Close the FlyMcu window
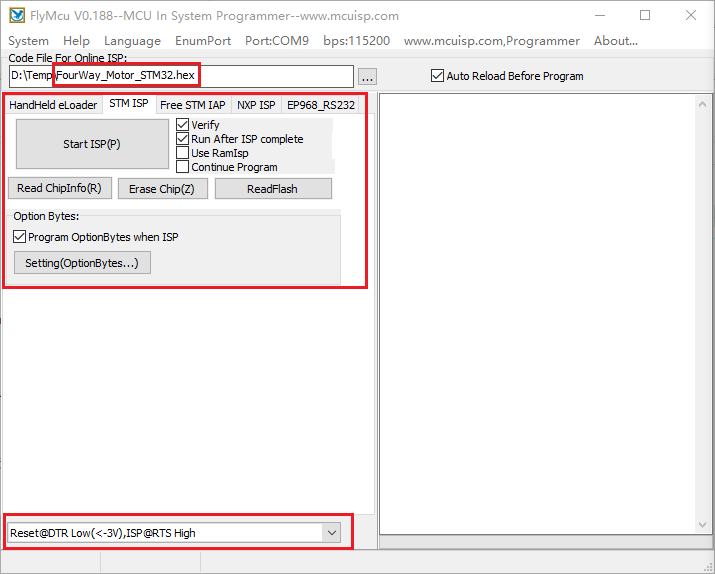 [691, 16]
